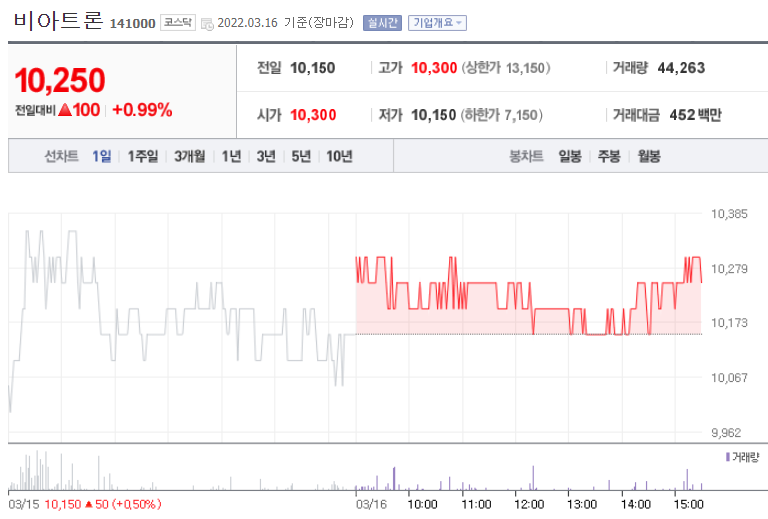Image resolution: width=768 pixels, height=519 pixels.
Task: Click the 상한가 13,150 text
Action: (505, 68)
